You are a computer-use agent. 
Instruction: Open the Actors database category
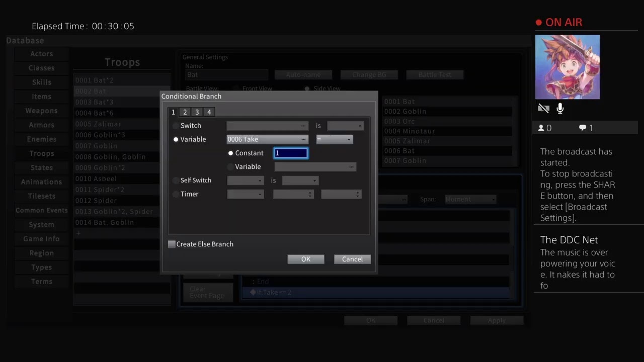42,54
